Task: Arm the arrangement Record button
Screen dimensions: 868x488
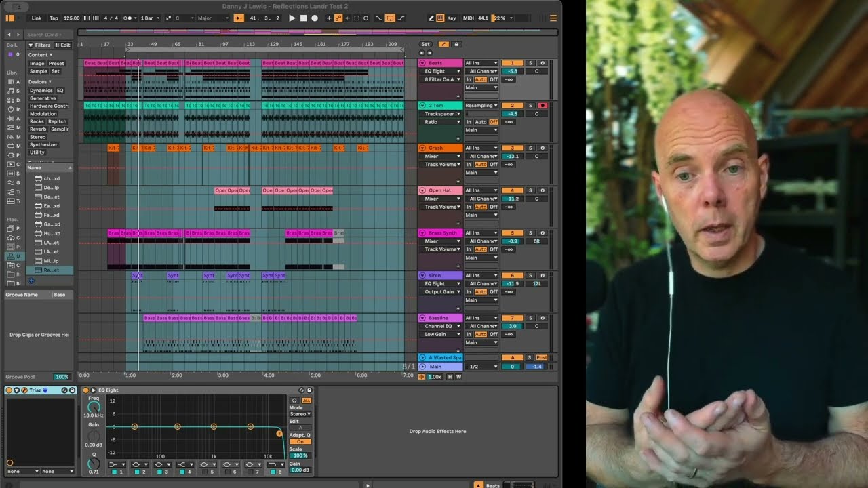Action: (314, 18)
